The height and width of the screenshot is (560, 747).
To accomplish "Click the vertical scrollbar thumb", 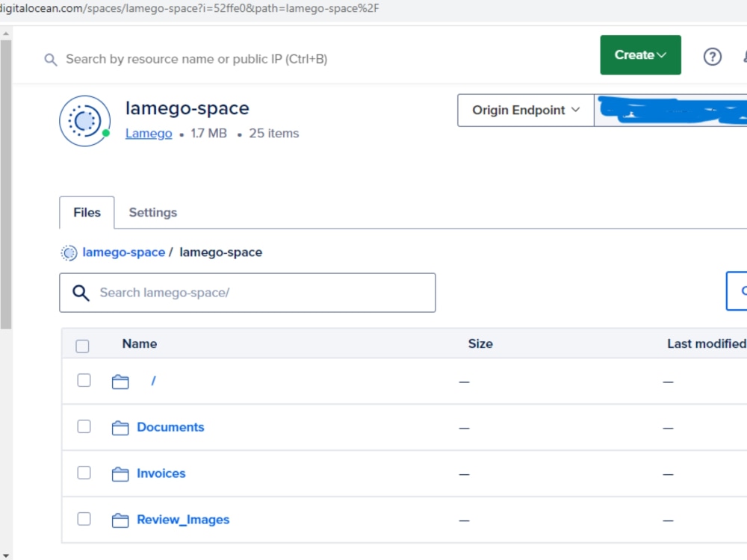I will (x=6, y=184).
